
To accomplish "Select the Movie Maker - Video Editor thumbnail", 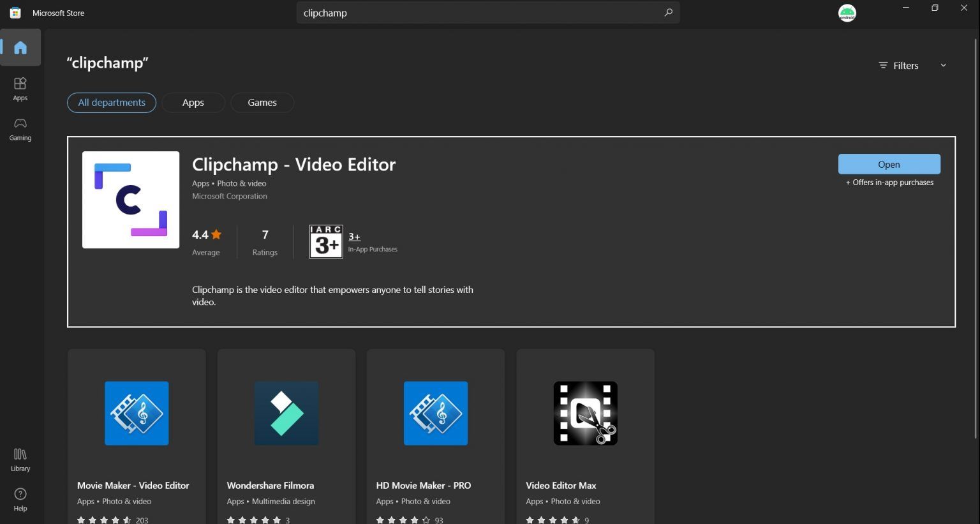I will [136, 413].
